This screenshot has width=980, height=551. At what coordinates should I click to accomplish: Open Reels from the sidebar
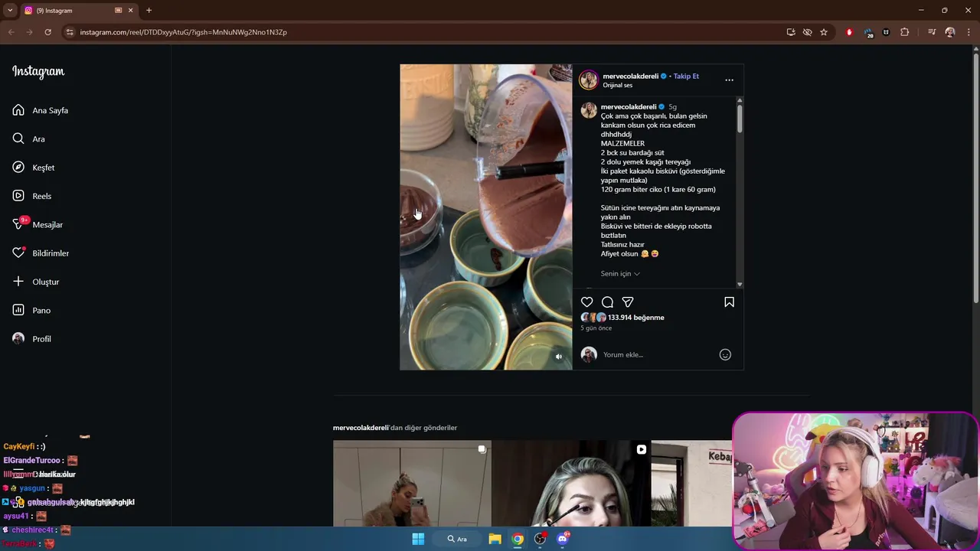[x=32, y=196]
